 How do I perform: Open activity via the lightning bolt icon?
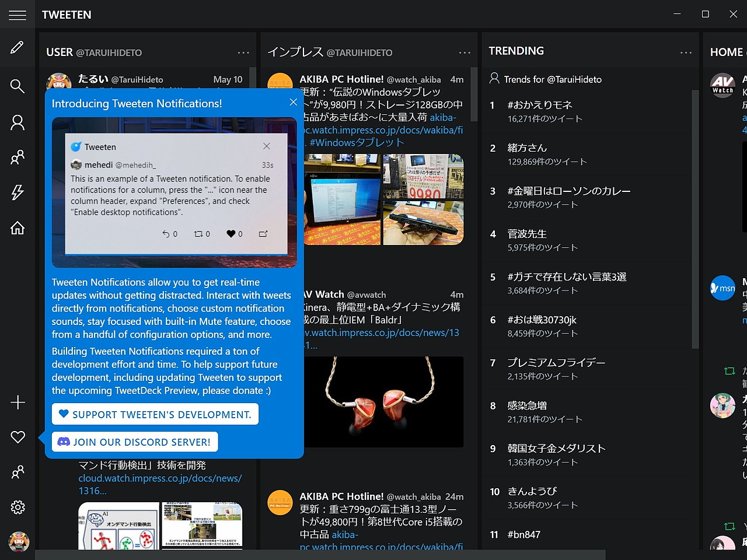click(x=18, y=192)
